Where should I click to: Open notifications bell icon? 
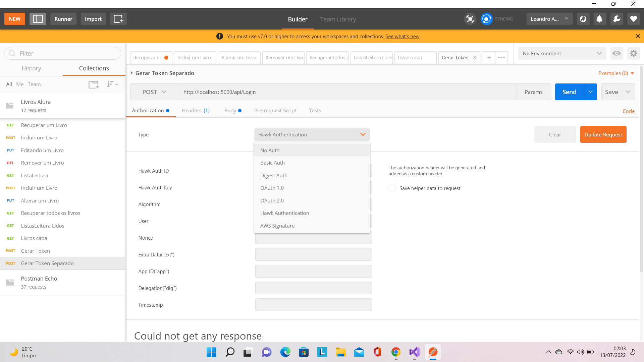coord(599,19)
